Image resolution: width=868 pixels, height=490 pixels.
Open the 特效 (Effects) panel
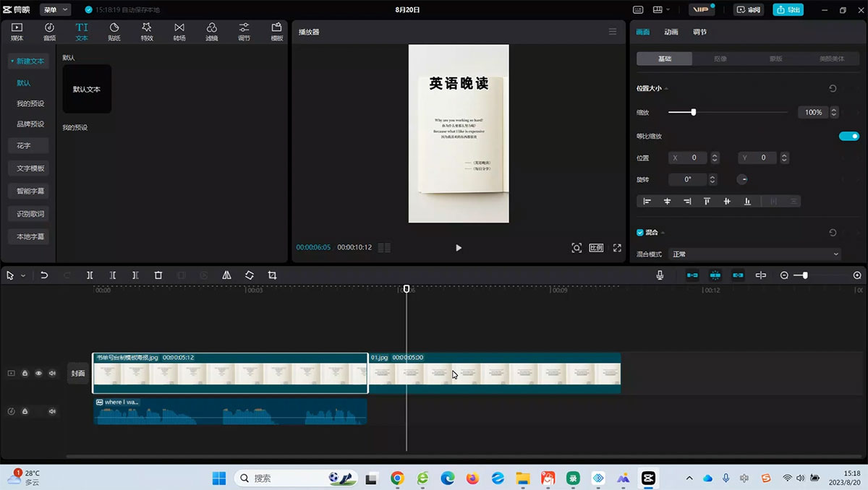(x=147, y=32)
